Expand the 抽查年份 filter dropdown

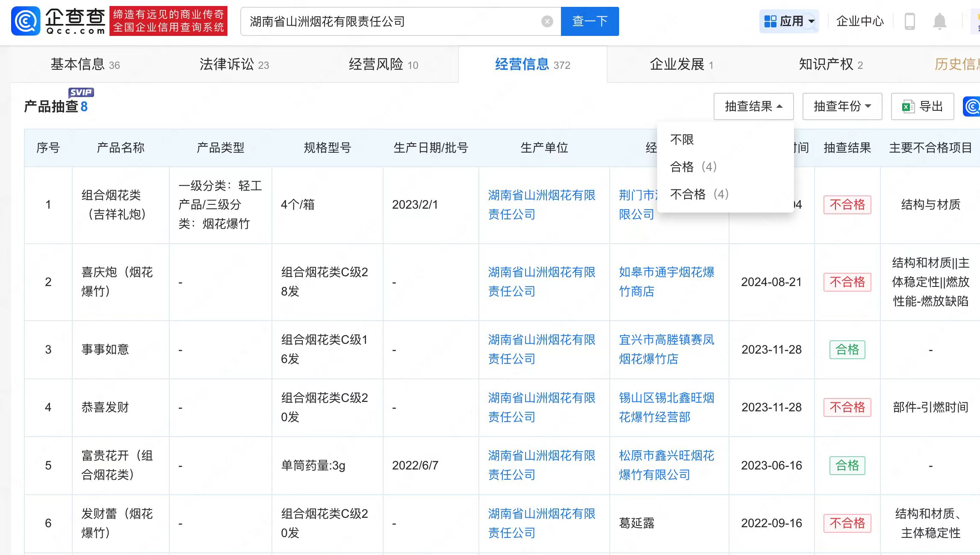click(x=842, y=106)
